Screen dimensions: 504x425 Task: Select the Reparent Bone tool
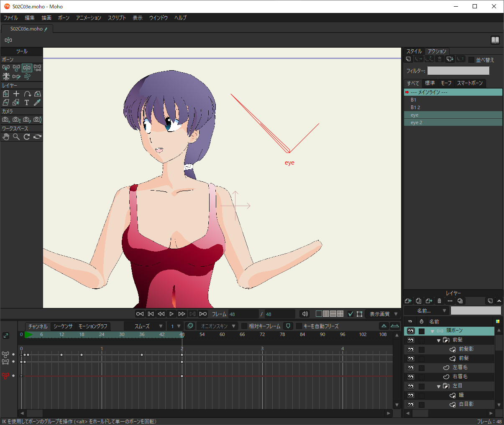pyautogui.click(x=37, y=68)
